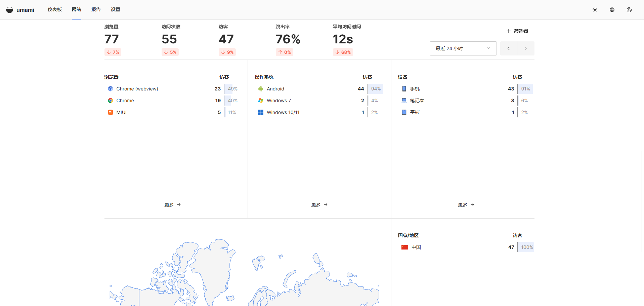Click the Android OS icon
This screenshot has width=644, height=306.
click(x=260, y=89)
